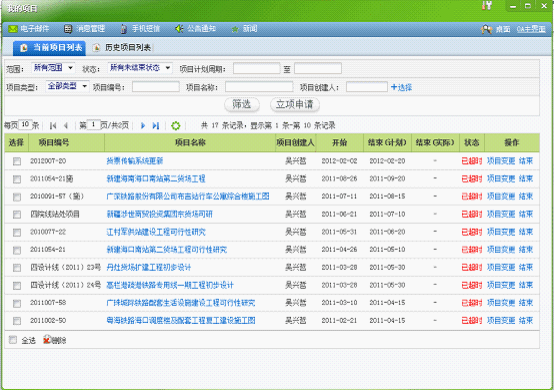Focus the per-page count field
Viewport: 554px width, 390px height.
(25, 124)
